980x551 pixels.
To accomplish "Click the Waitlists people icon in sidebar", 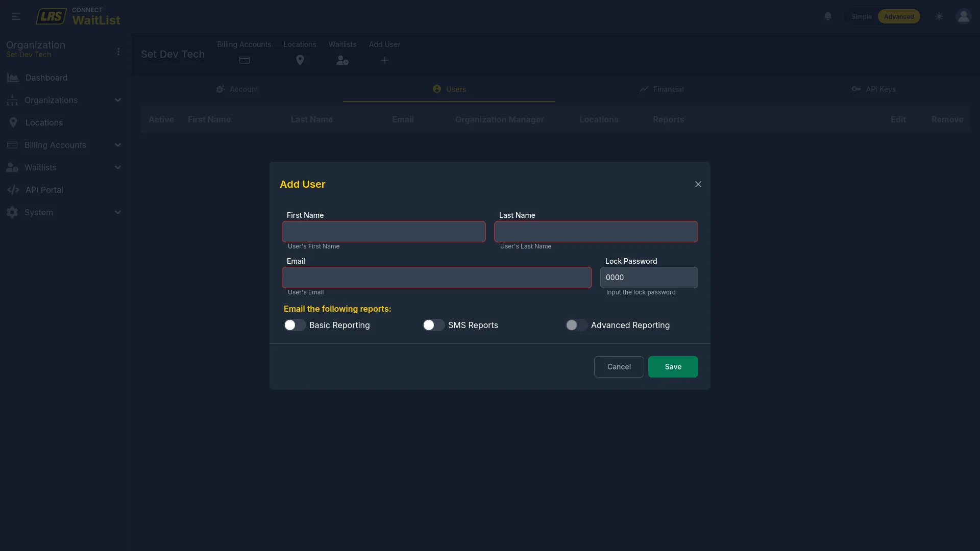I will (12, 167).
